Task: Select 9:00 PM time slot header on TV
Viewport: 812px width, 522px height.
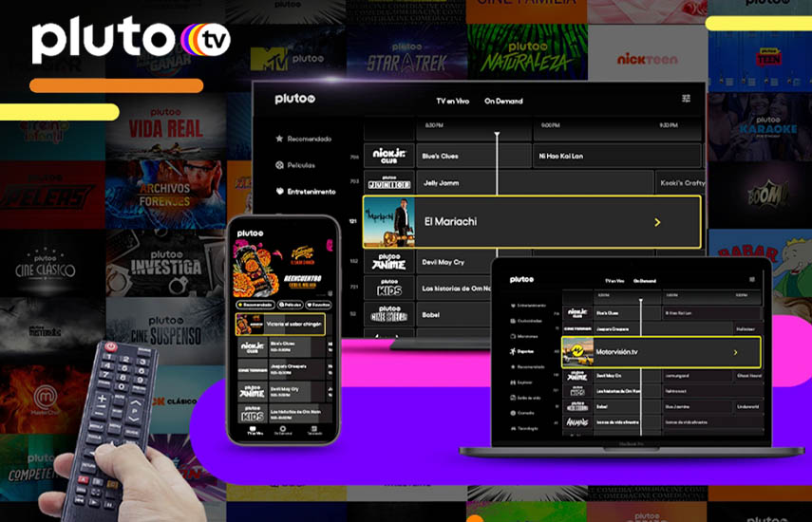Action: [550, 125]
